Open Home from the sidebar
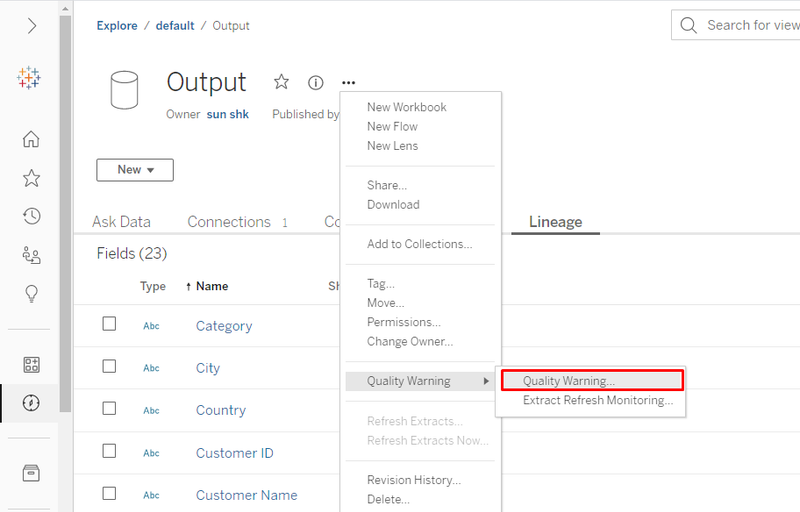 click(31, 139)
